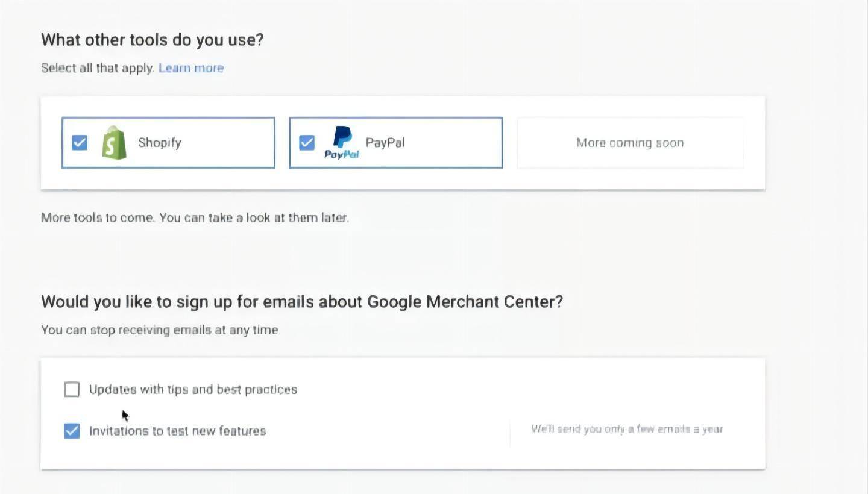Open the Learn more link
The image size is (868, 494).
(x=191, y=68)
